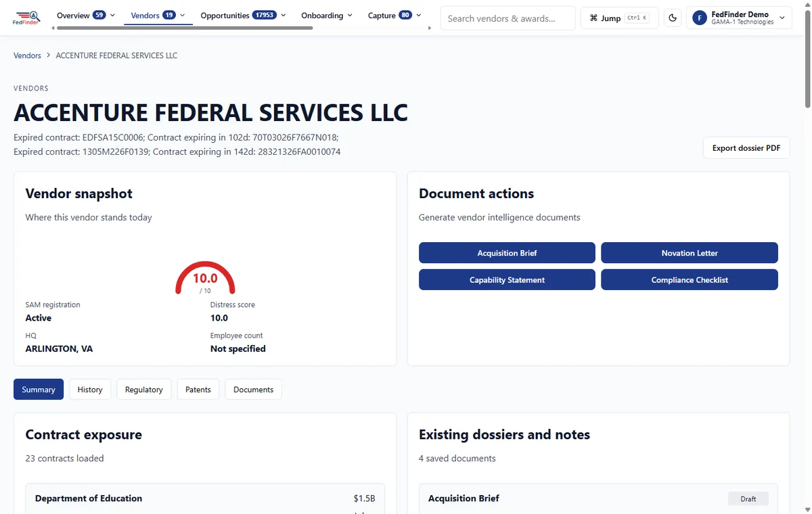The image size is (812, 514).
Task: Click the nav horizontal scrollbar thumb
Action: (185, 28)
